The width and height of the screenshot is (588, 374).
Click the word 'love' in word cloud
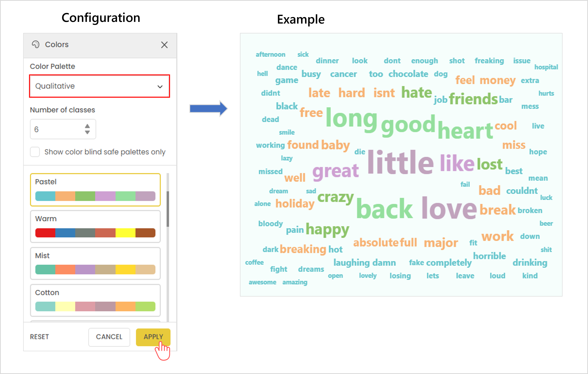(449, 208)
